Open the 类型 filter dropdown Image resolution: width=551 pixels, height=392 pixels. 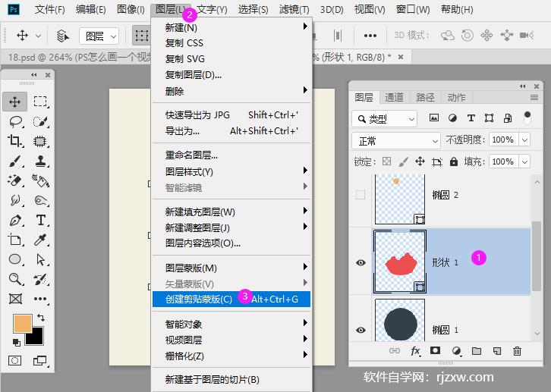[x=385, y=119]
